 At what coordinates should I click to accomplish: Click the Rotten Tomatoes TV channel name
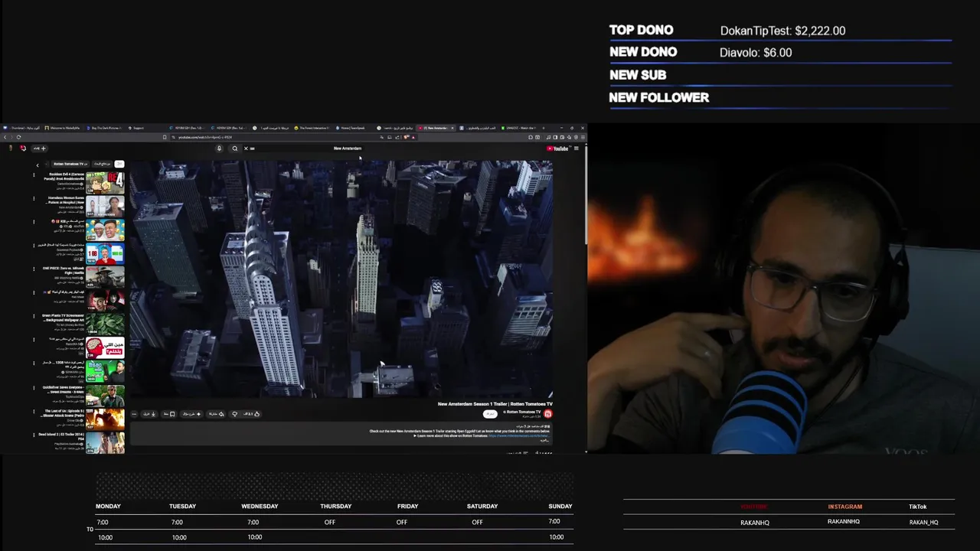pos(524,412)
